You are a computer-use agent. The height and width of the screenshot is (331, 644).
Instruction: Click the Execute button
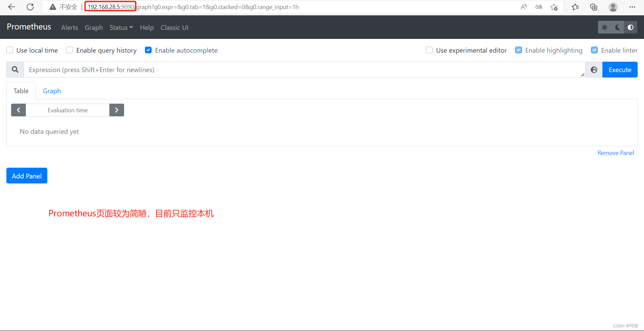tap(620, 70)
